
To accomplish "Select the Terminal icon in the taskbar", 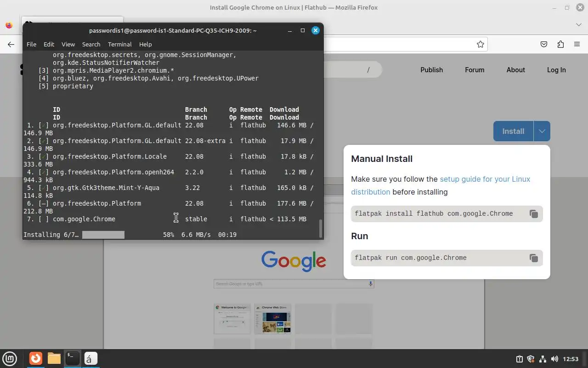I will tap(72, 358).
